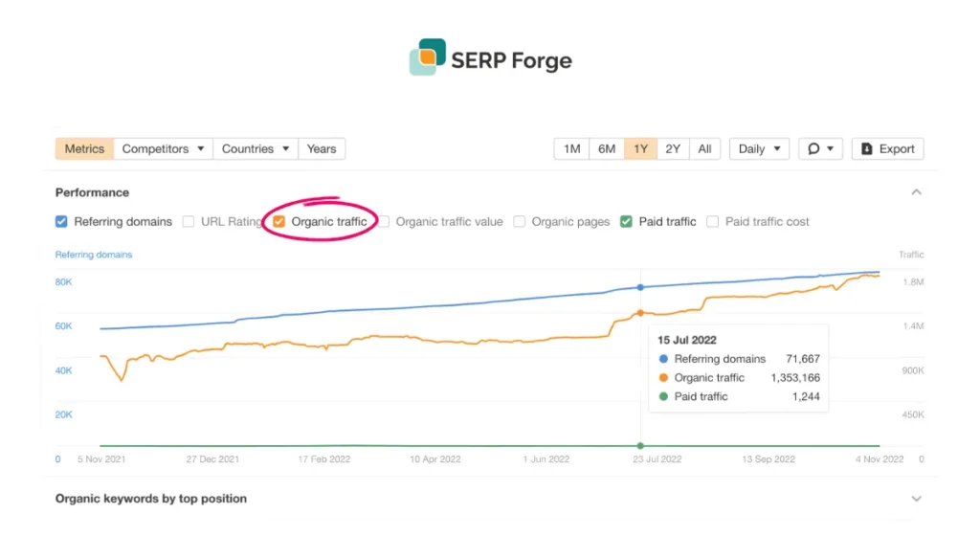Uncheck the Paid traffic checkbox
This screenshot has height=536, width=980.
[626, 221]
